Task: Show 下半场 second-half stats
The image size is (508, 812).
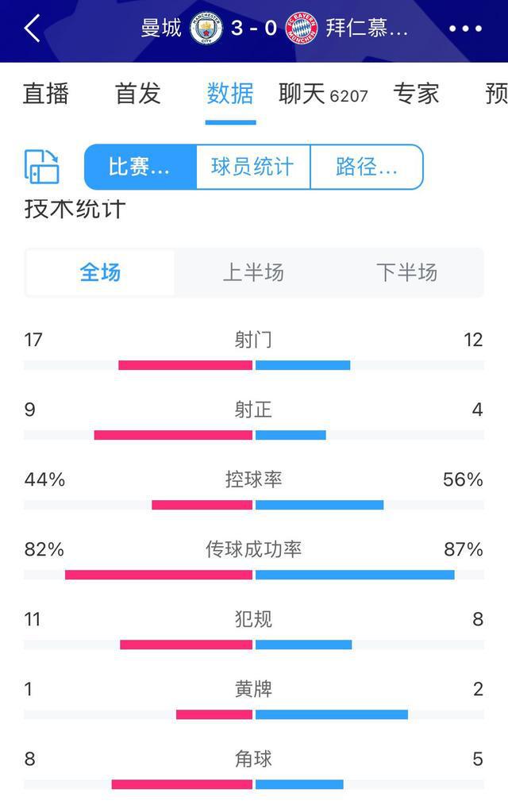Action: pyautogui.click(x=406, y=272)
